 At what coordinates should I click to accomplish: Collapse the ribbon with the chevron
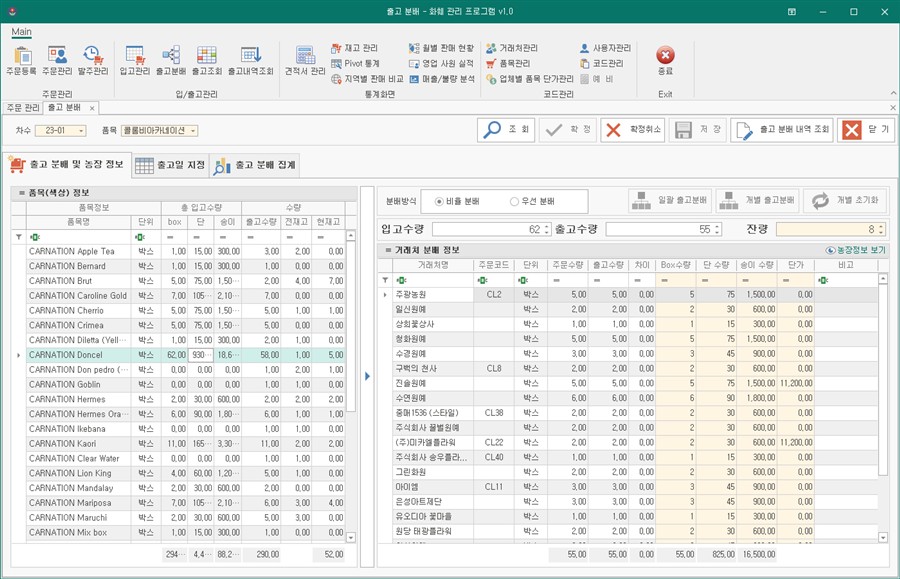[893, 93]
